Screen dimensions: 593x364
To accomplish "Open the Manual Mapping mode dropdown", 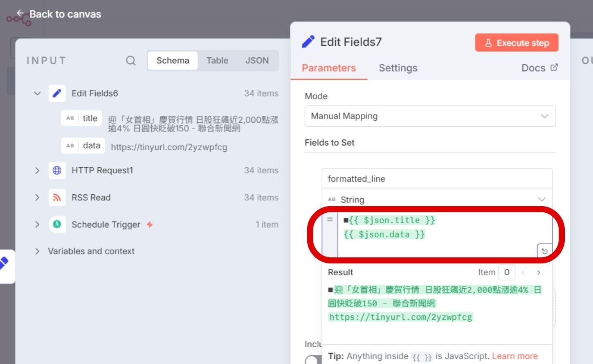I will click(430, 116).
